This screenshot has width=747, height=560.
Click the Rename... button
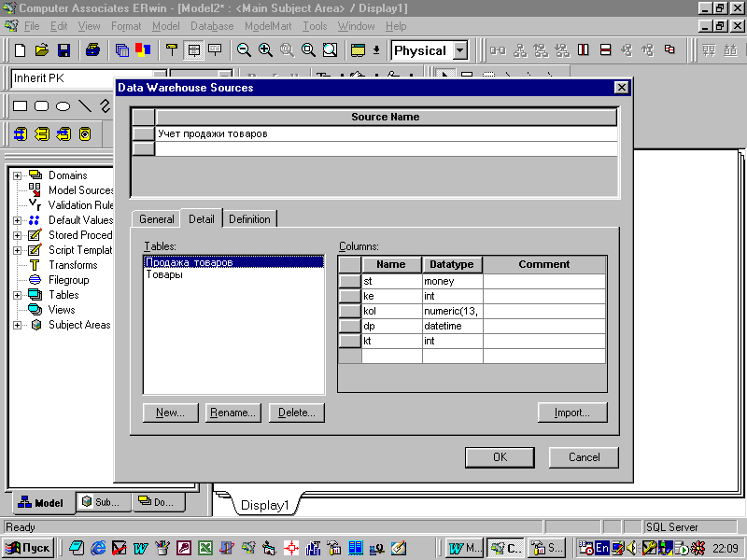pos(233,413)
